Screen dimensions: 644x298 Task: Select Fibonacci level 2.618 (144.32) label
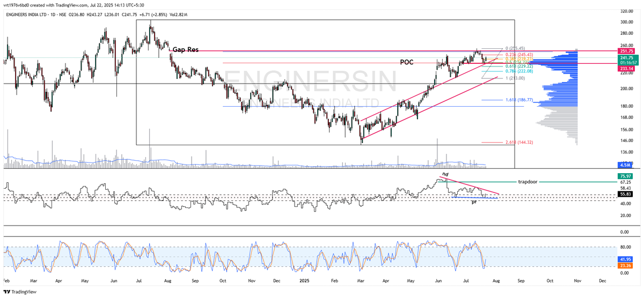[518, 143]
